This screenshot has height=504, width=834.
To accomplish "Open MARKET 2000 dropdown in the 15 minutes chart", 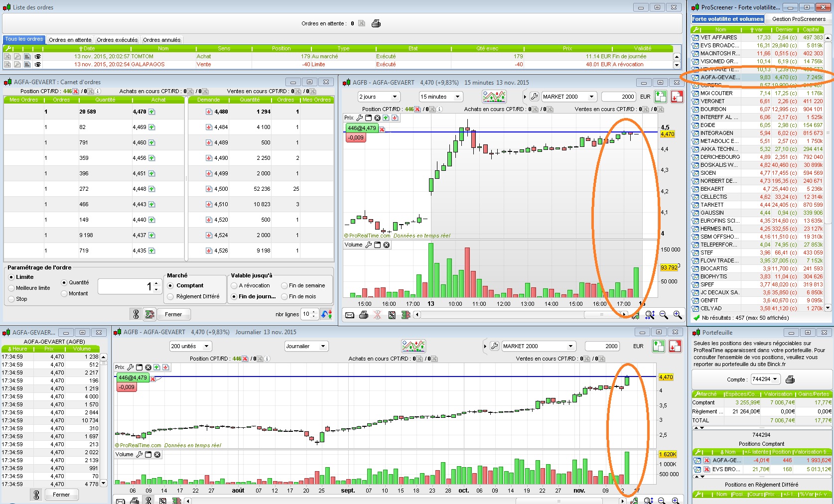I will coord(568,97).
